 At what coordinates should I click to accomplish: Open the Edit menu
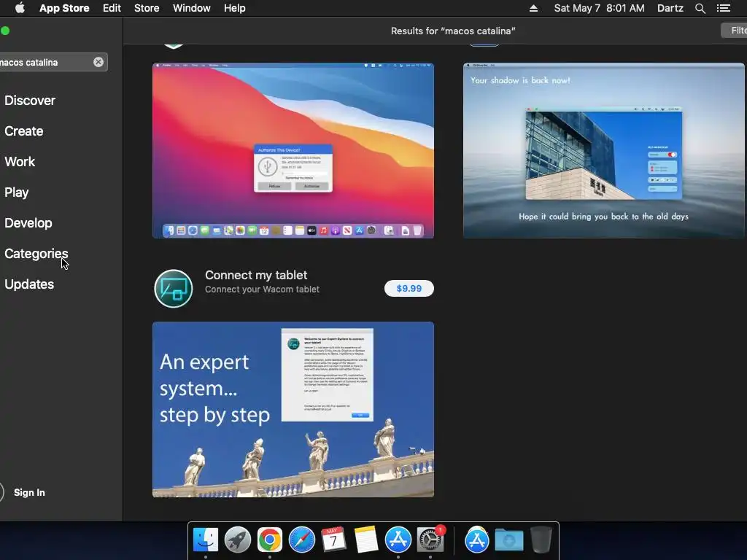pyautogui.click(x=112, y=8)
